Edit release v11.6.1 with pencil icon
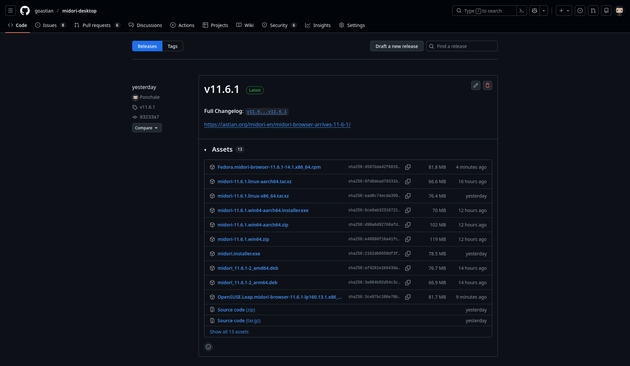The width and height of the screenshot is (630, 366). tap(475, 85)
